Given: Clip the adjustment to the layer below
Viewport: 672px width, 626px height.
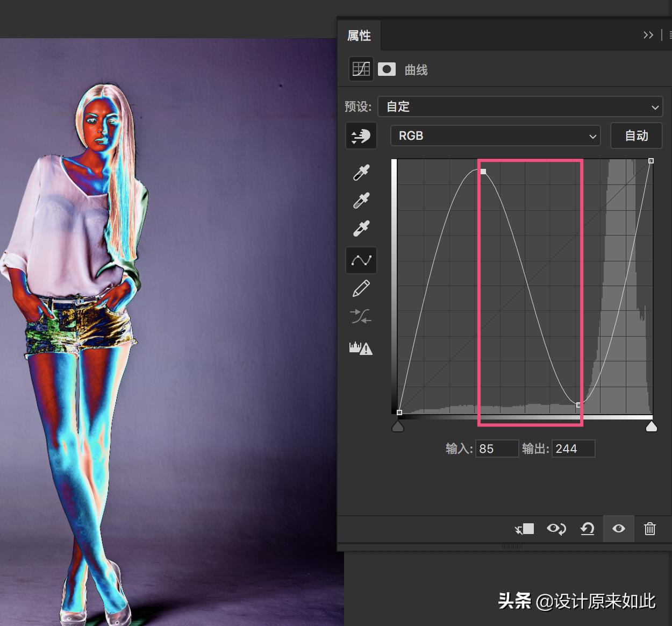Looking at the screenshot, I should pyautogui.click(x=524, y=529).
